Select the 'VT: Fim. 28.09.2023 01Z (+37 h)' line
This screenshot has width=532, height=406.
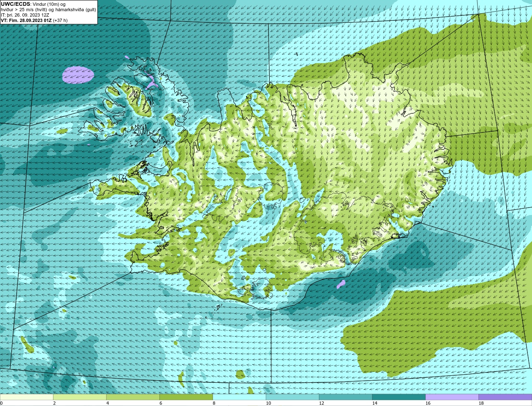tap(34, 20)
